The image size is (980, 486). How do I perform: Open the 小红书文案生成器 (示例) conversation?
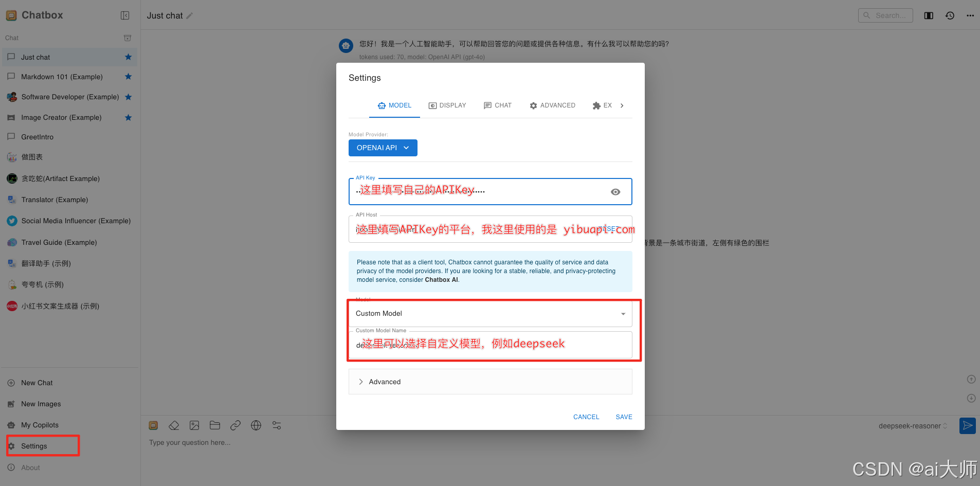[70, 306]
